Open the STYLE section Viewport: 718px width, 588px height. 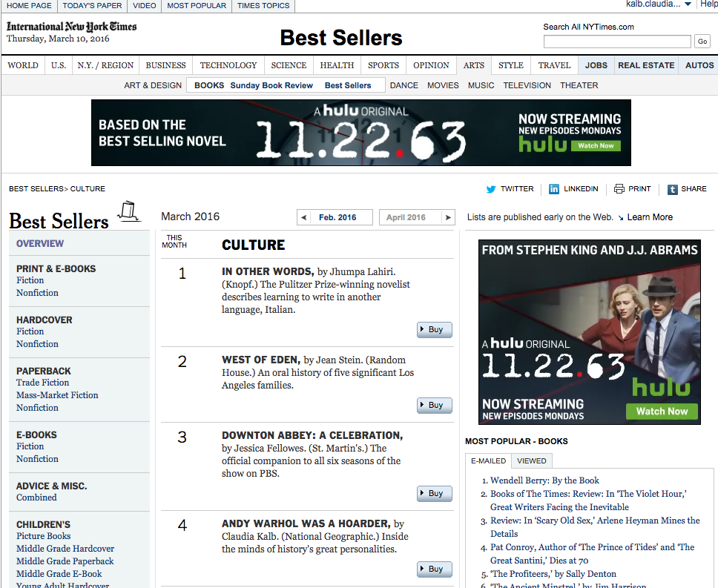click(510, 65)
